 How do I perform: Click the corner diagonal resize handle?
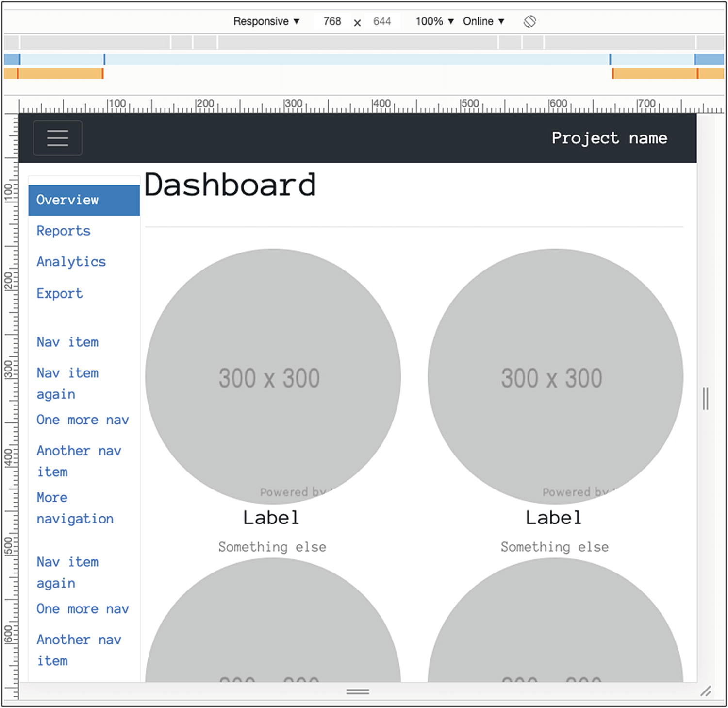coord(705,691)
